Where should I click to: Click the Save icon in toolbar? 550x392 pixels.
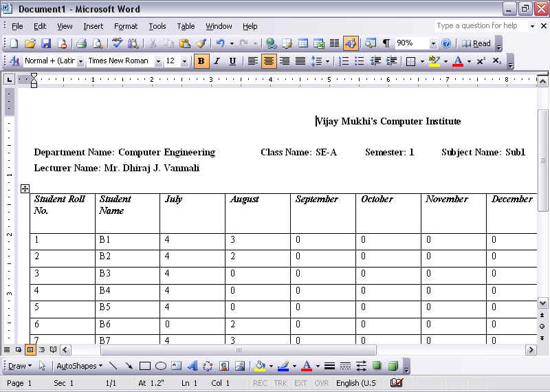coord(46,43)
